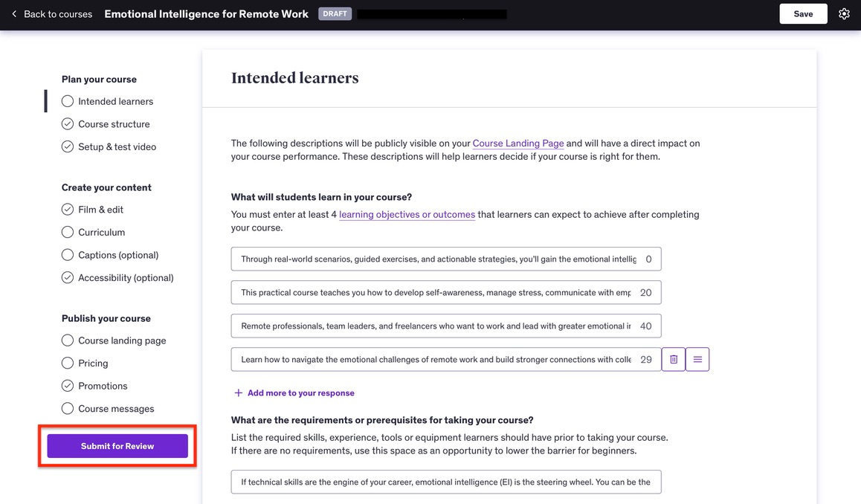Viewport: 861px width, 504px height.
Task: Click the Film & edit checkmark icon
Action: click(x=68, y=209)
